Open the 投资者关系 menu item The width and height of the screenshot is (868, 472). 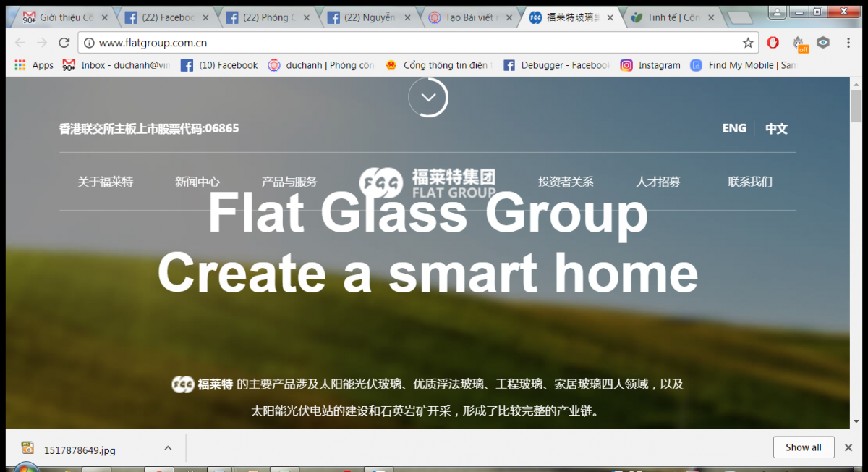pyautogui.click(x=566, y=182)
